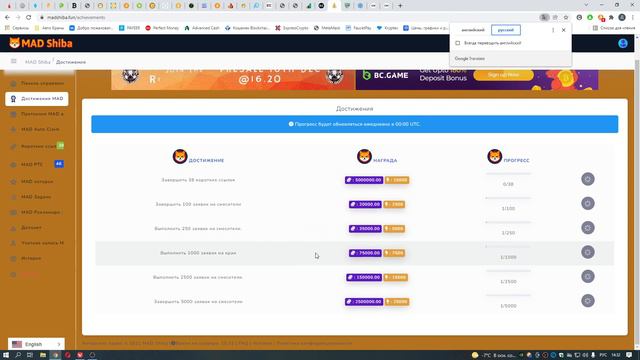Image resolution: width=640 pixels, height=360 pixels.
Task: Open the Windows notification center
Action: click(x=630, y=355)
